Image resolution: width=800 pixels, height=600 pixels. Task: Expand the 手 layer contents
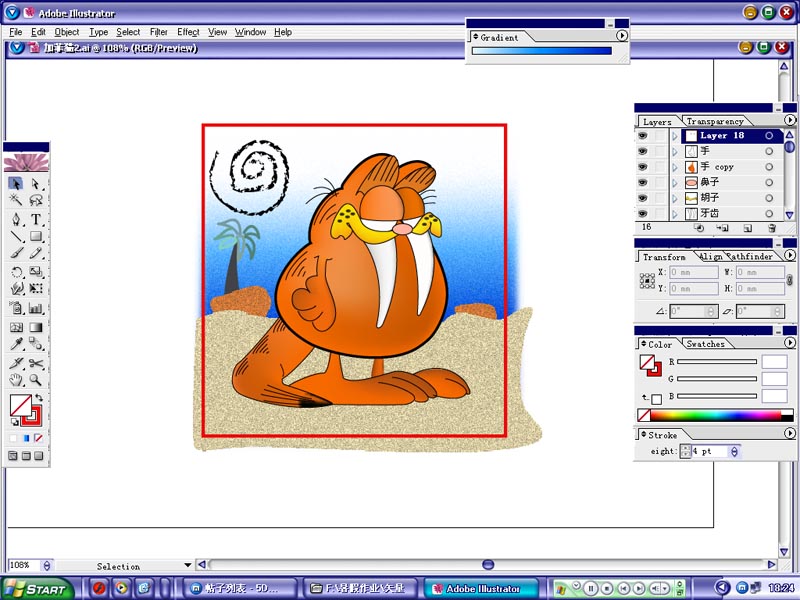coord(675,152)
